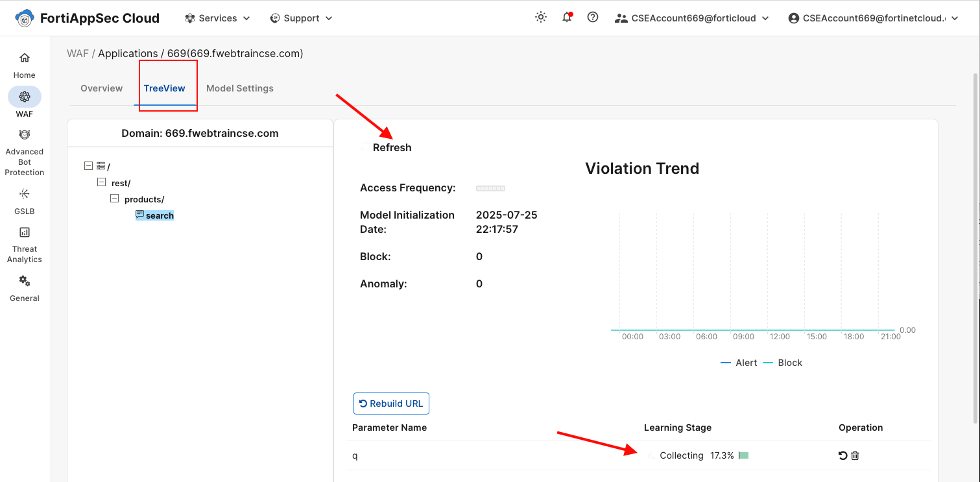The image size is (980, 482).
Task: Click the Anomaly: count label
Action: pyautogui.click(x=383, y=283)
